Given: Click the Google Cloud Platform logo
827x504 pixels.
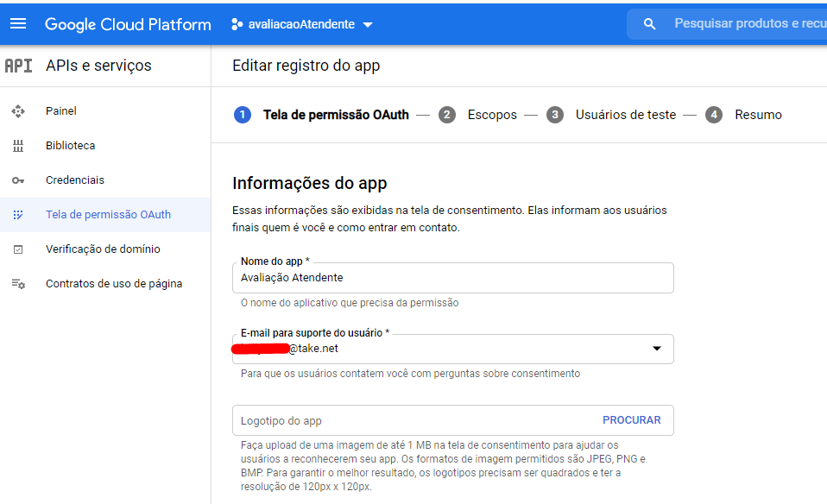Looking at the screenshot, I should tap(128, 24).
